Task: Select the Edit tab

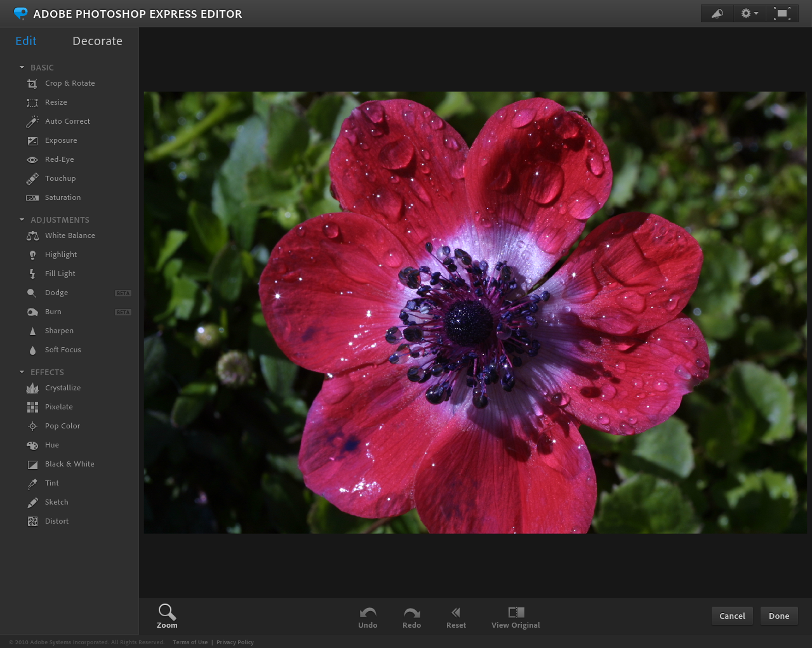Action: pyautogui.click(x=25, y=41)
